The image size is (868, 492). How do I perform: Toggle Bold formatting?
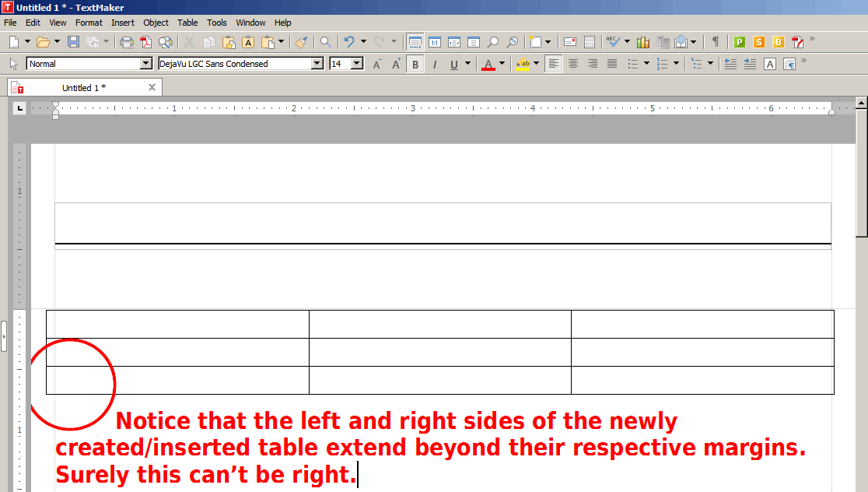click(415, 64)
